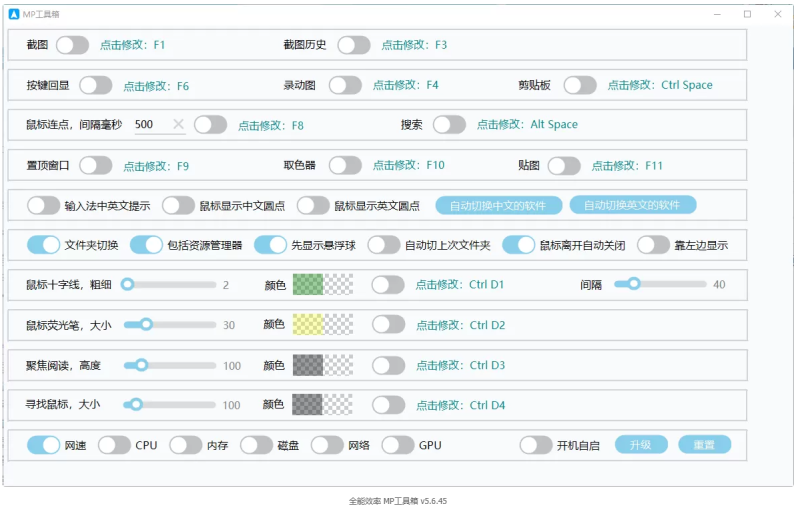Viewport: 800px width, 506px height.
Task: Enable the 鼠标荧光笔 Ctrl D2 toggle
Action: [388, 325]
